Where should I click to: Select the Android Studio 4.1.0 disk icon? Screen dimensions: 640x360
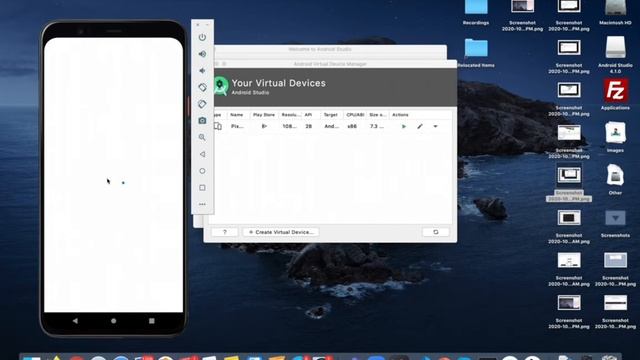[x=615, y=47]
